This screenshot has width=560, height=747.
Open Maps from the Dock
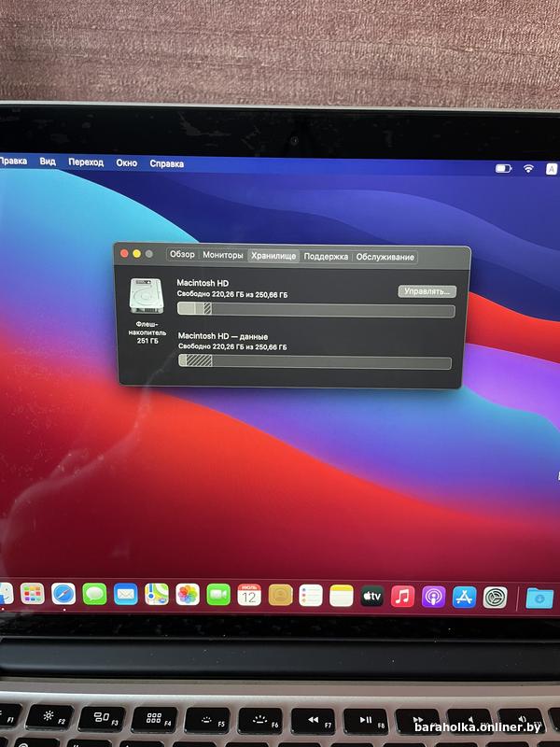point(157,594)
